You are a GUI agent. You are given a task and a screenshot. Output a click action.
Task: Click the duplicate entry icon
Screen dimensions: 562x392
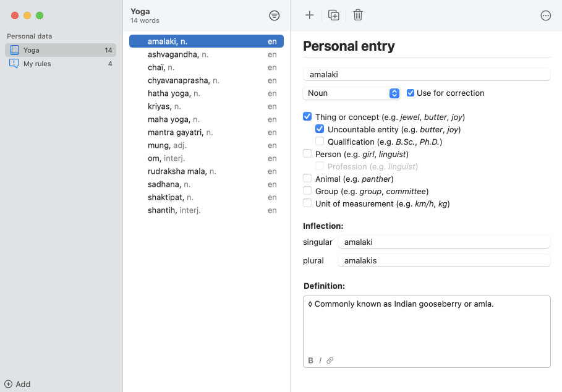click(x=334, y=15)
